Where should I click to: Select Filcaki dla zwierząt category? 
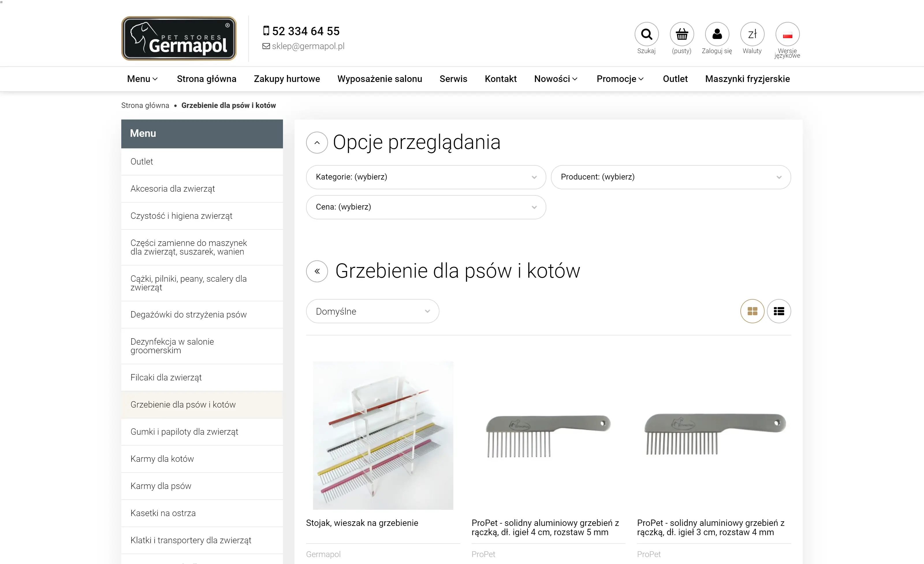coord(202,378)
